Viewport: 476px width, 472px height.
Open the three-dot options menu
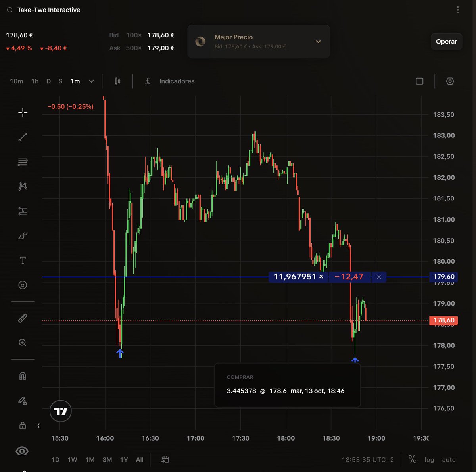pos(458,10)
